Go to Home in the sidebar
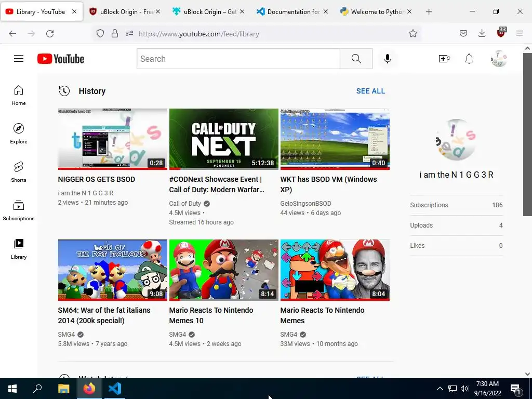 (x=19, y=96)
